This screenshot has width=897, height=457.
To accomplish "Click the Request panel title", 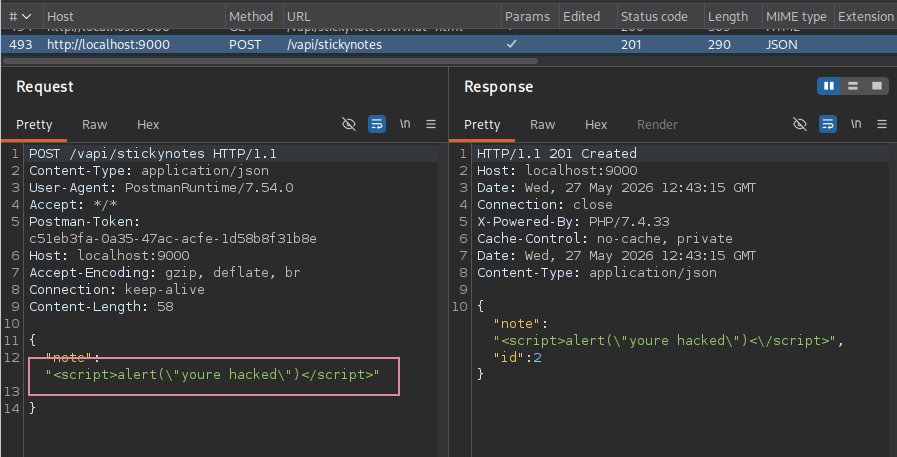I will (x=45, y=86).
